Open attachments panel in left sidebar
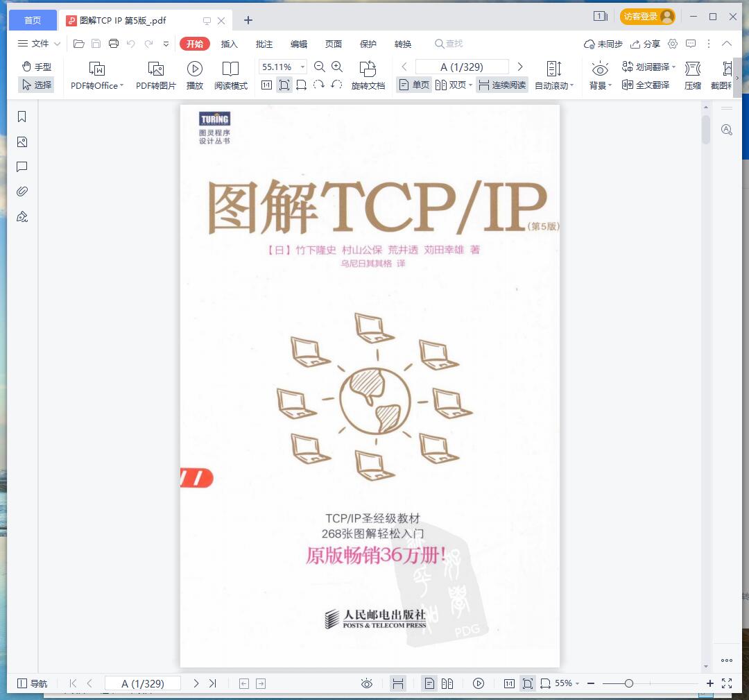The image size is (749, 700). [22, 191]
